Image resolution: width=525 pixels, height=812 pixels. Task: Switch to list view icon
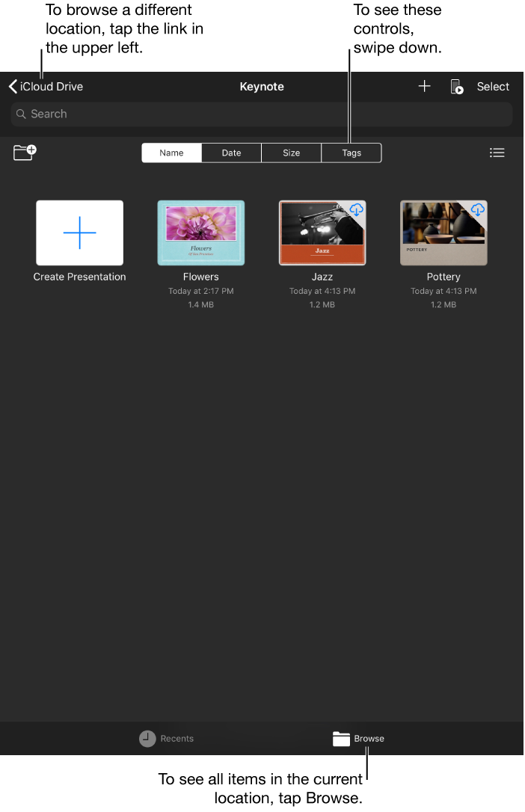(x=497, y=153)
